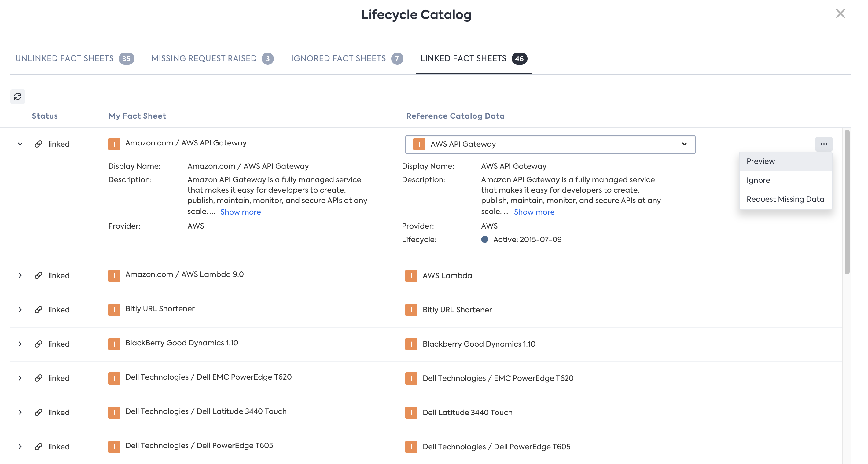Screen dimensions: 868x464
Task: Switch to Unlinked Fact Sheets tab
Action: [75, 58]
